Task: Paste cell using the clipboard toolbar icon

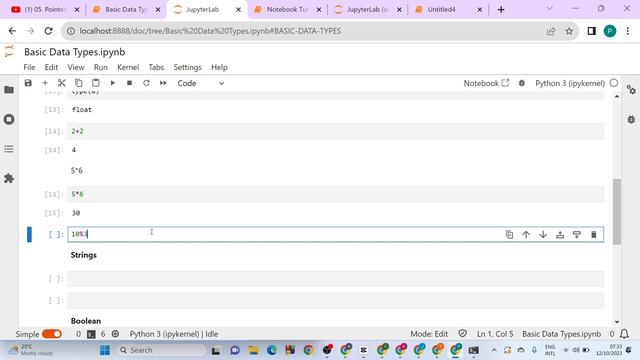Action: tap(96, 83)
